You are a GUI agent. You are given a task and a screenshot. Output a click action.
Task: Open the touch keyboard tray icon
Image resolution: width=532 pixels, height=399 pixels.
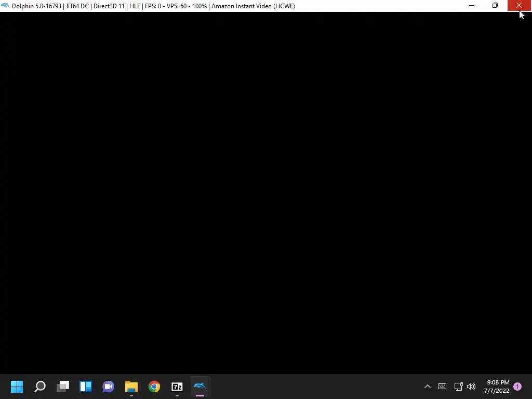[x=442, y=387]
